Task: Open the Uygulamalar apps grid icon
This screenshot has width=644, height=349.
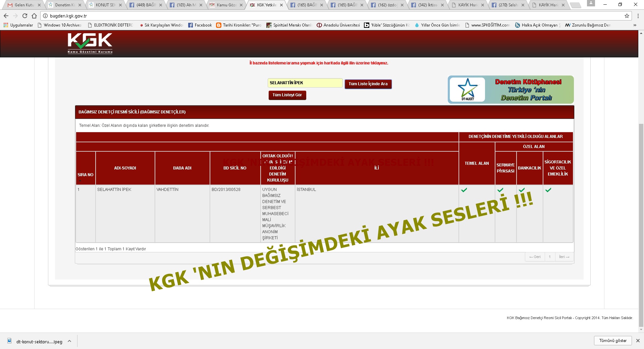Action: (x=5, y=25)
